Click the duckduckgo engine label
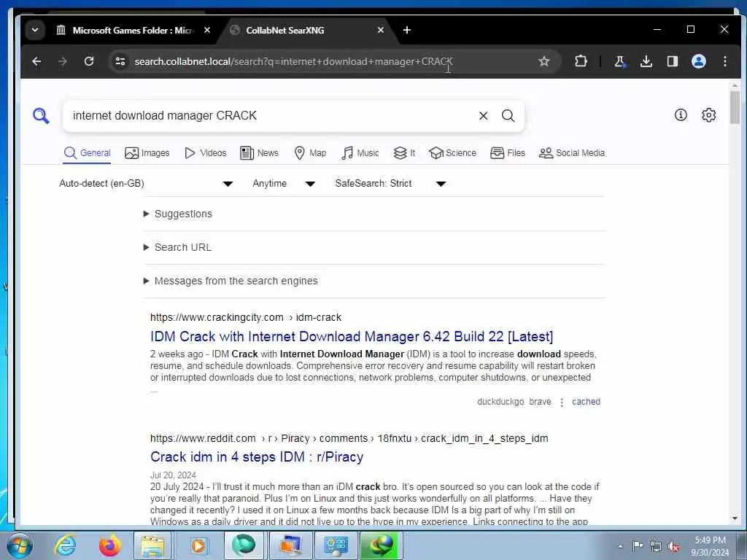 pos(500,402)
